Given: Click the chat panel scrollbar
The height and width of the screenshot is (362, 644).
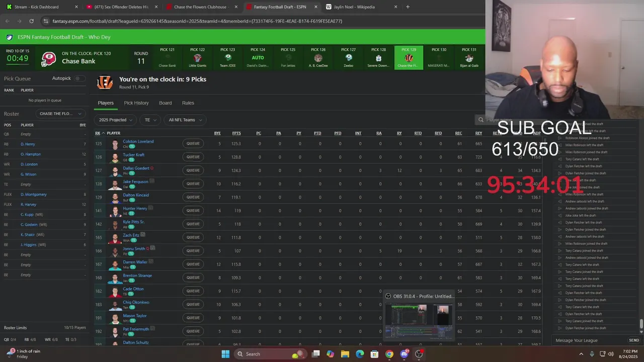Looking at the screenshot, I should coord(641,325).
